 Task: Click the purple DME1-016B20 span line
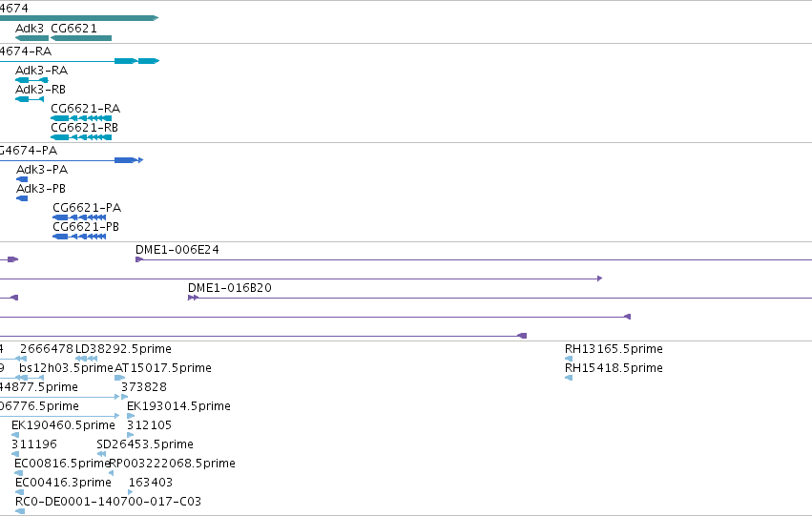tap(500, 299)
